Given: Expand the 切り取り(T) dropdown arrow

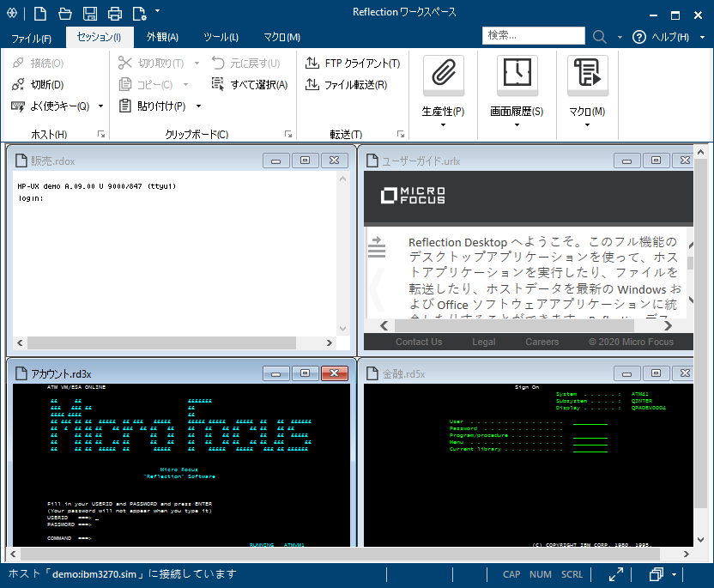Looking at the screenshot, I should [x=197, y=63].
